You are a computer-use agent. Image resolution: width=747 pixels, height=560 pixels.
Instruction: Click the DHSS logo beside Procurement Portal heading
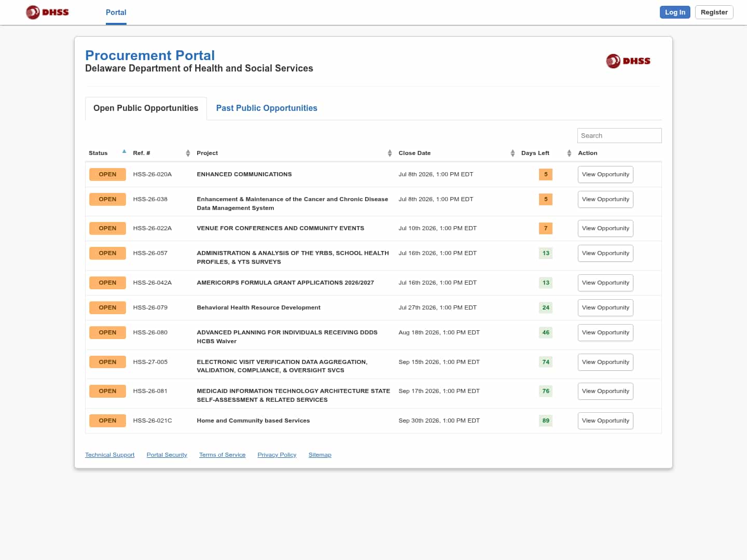click(x=628, y=61)
